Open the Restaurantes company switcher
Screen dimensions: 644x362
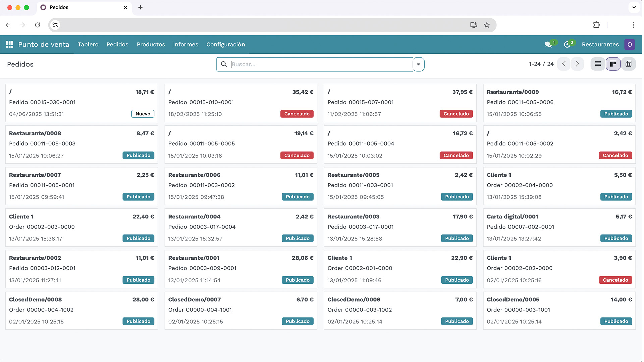[600, 44]
